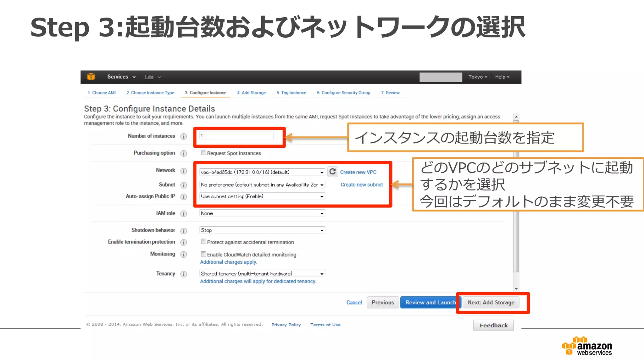Refresh the VPC network list

(333, 172)
